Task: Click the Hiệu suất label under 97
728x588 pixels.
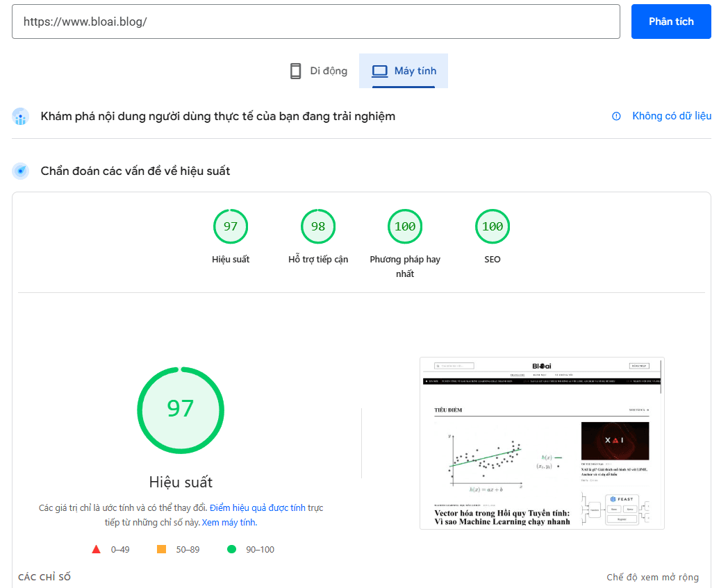Action: point(231,259)
